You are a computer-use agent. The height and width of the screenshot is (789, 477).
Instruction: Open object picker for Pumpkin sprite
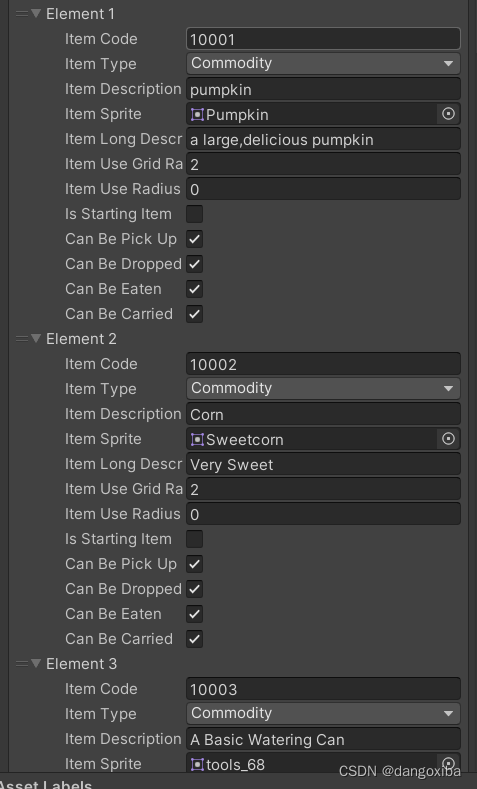[448, 114]
